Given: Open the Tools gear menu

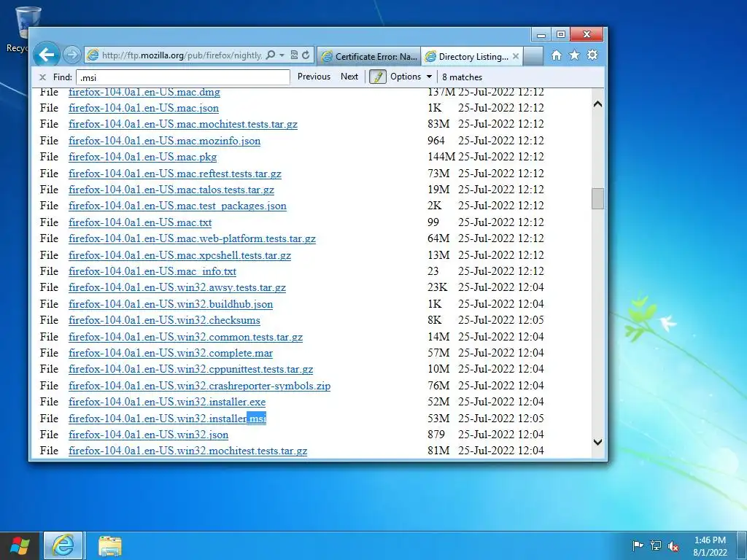Looking at the screenshot, I should (592, 55).
